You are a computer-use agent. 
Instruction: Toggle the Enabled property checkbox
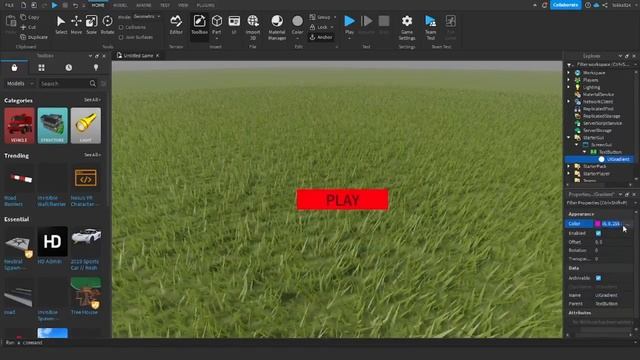pyautogui.click(x=598, y=233)
